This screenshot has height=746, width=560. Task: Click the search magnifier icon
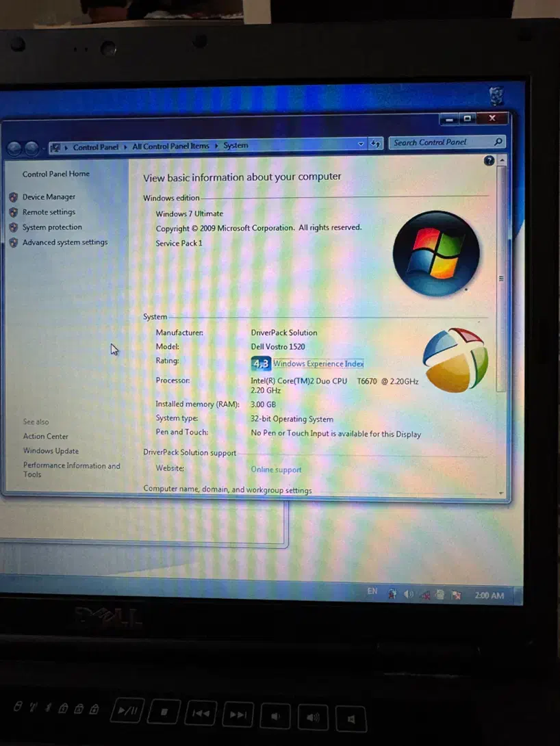[498, 141]
